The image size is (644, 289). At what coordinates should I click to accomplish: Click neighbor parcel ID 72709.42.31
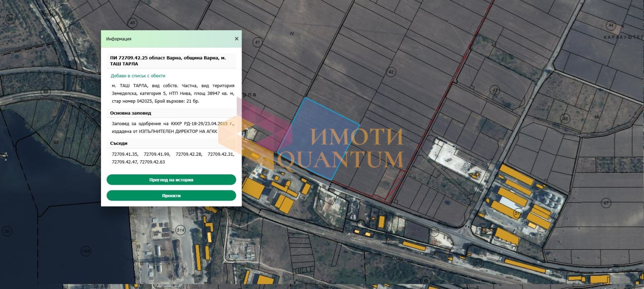coord(221,154)
